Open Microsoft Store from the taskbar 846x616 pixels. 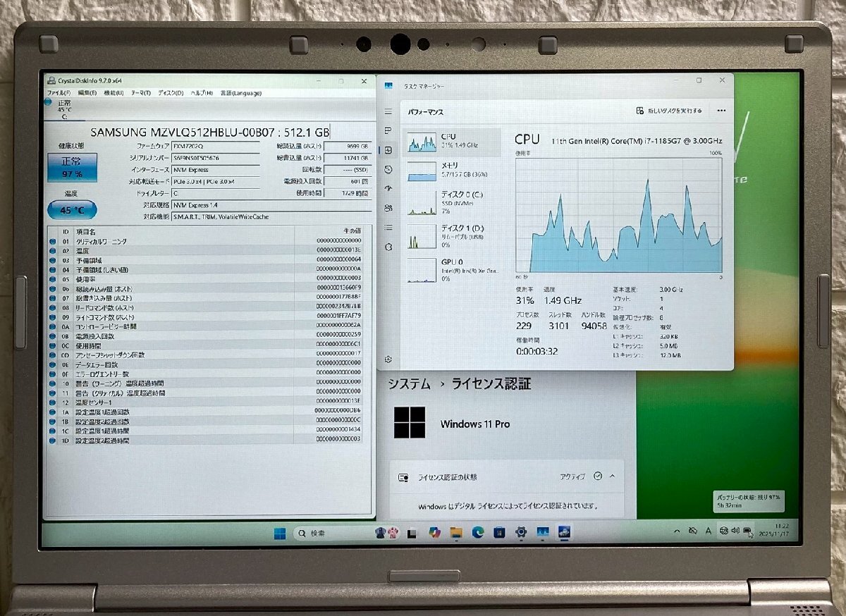pyautogui.click(x=499, y=533)
